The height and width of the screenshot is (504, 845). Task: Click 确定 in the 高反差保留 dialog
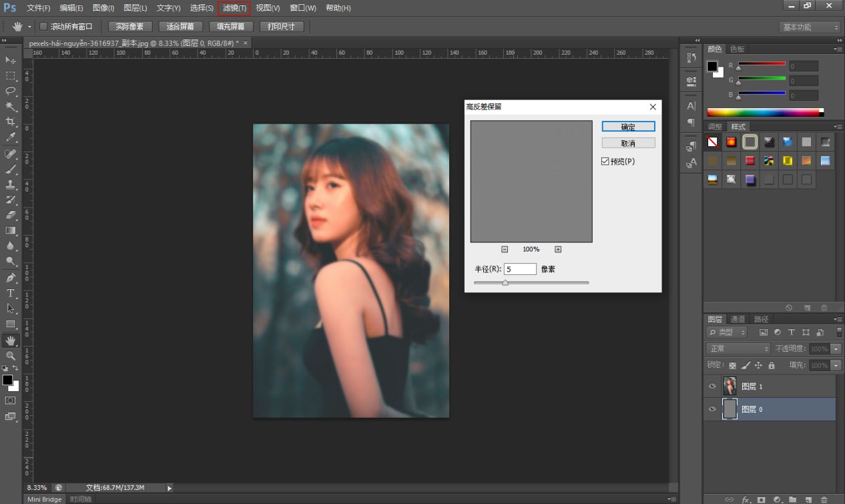(x=628, y=127)
